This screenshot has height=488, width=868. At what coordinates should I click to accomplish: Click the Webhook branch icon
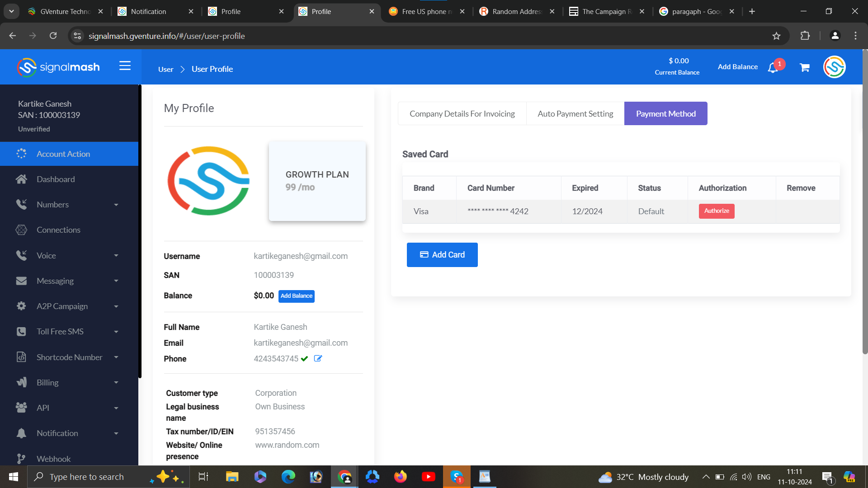tap(21, 459)
